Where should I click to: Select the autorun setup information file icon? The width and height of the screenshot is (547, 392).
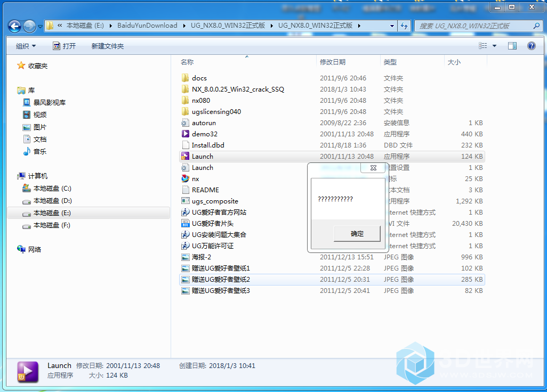[x=185, y=123]
